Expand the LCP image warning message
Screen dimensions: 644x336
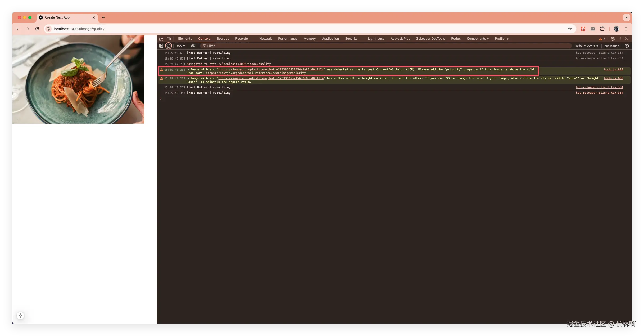pyautogui.click(x=188, y=70)
